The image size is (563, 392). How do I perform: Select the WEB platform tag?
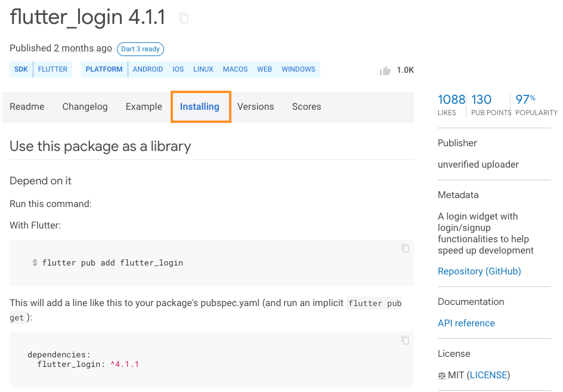pos(265,69)
